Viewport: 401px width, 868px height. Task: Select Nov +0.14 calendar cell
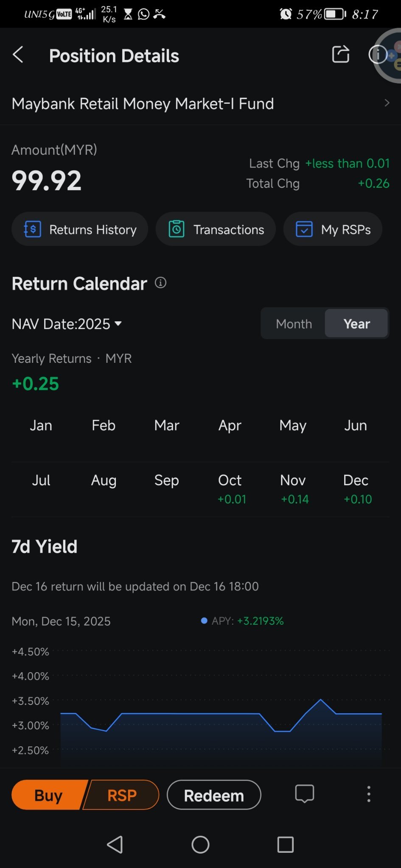294,489
